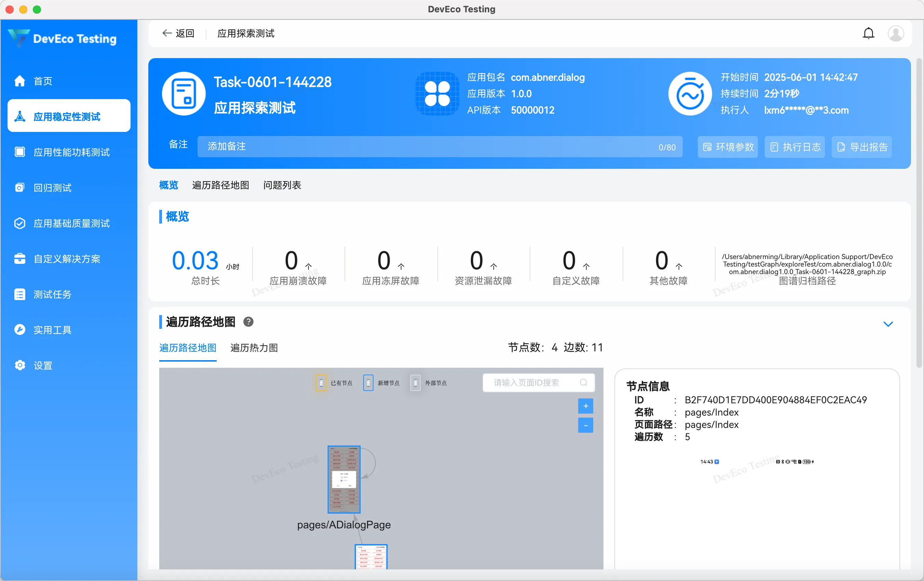The image size is (924, 581).
Task: Open 环境参数 button
Action: coord(728,147)
